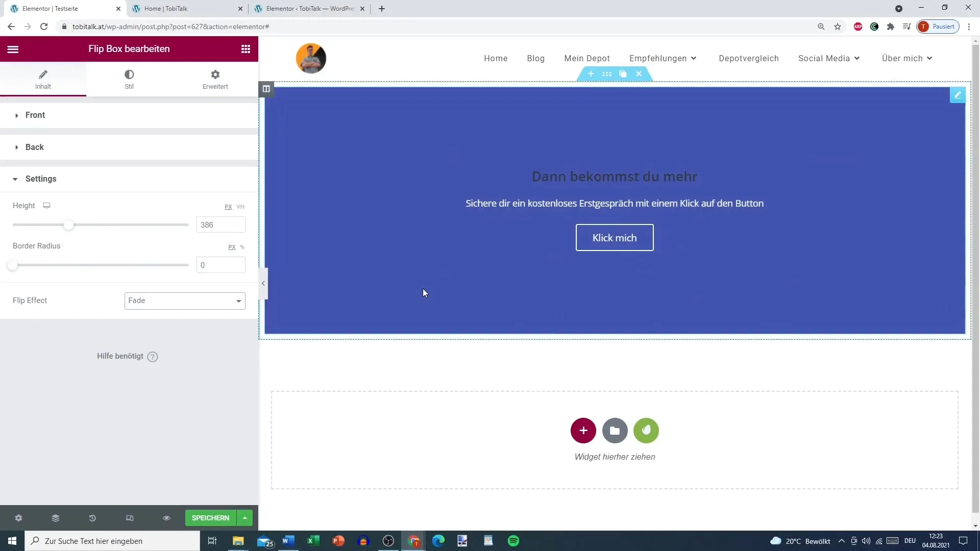Expand the Über mich dropdown menu

tap(907, 59)
